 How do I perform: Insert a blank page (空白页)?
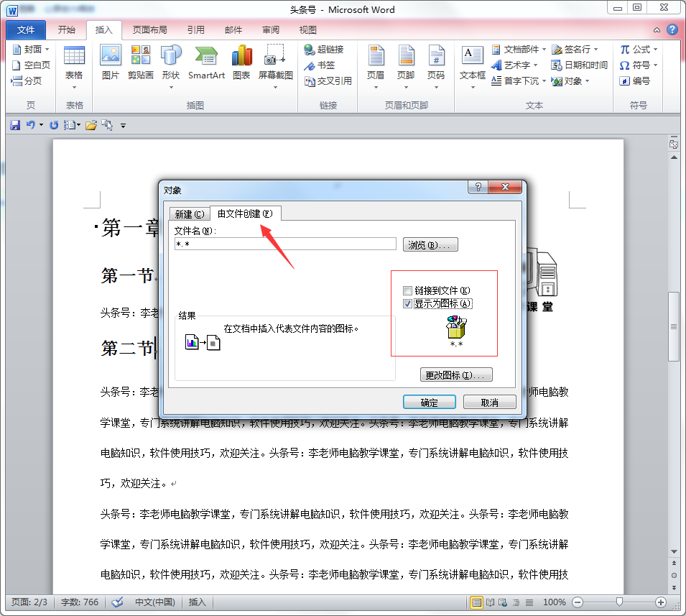31,65
